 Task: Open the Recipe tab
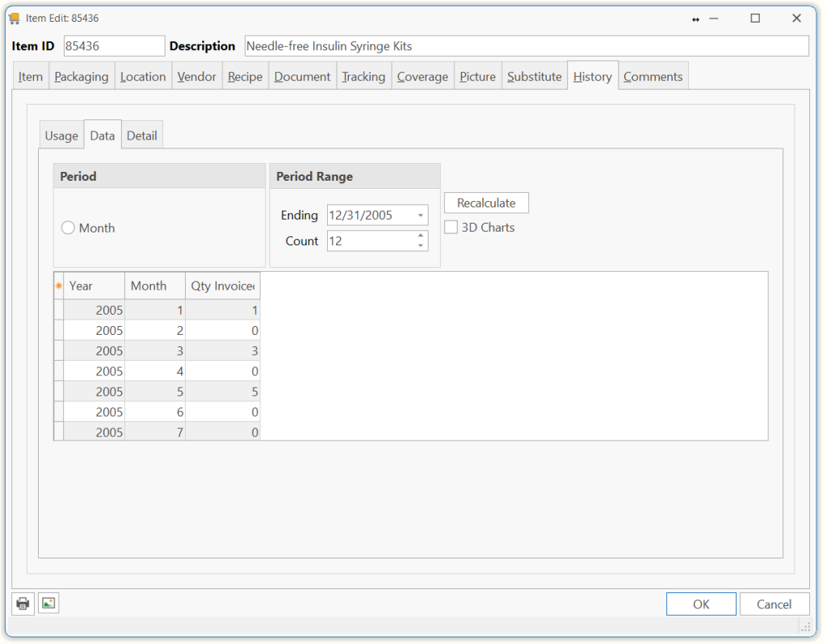click(x=246, y=77)
